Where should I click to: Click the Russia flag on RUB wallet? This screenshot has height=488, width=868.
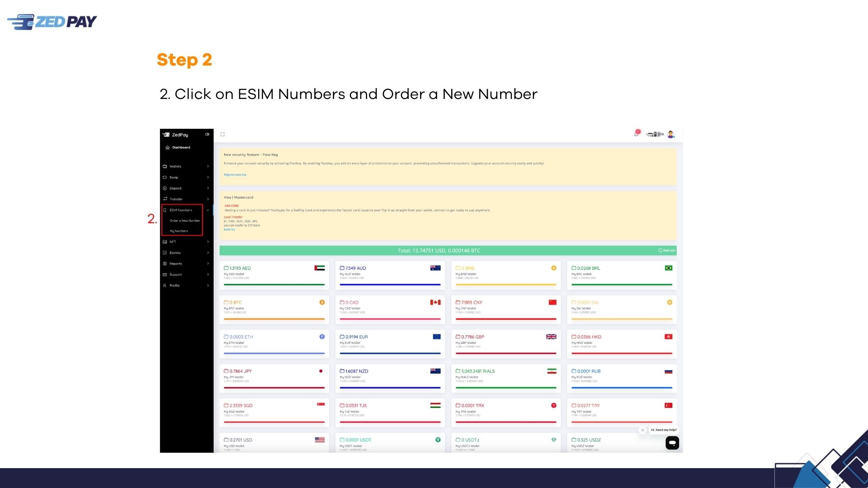669,371
